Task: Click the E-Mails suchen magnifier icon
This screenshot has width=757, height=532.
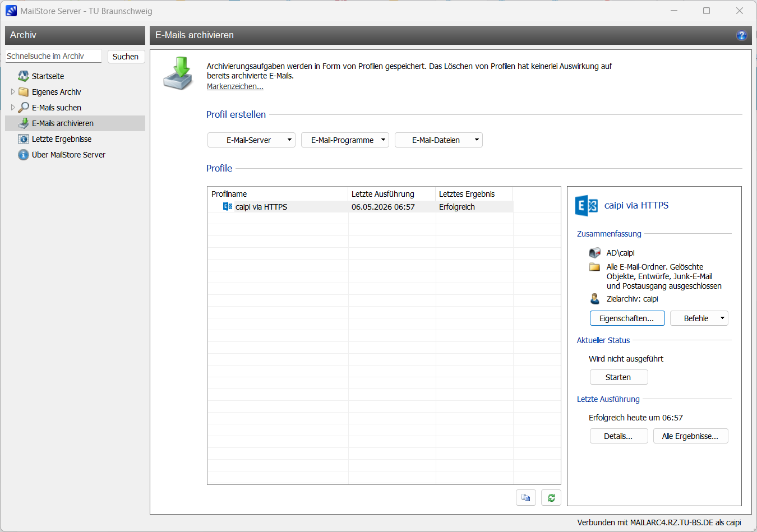Action: 24,107
